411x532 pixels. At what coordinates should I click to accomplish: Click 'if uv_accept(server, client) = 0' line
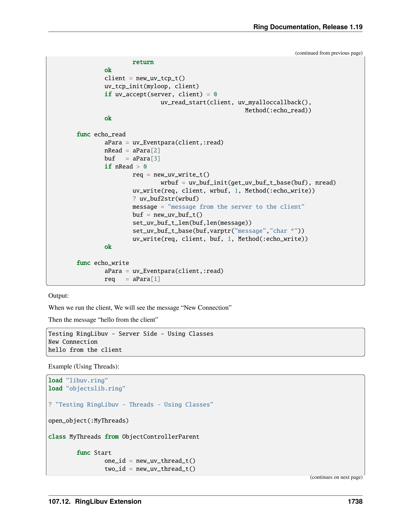pyautogui.click(x=161, y=94)
